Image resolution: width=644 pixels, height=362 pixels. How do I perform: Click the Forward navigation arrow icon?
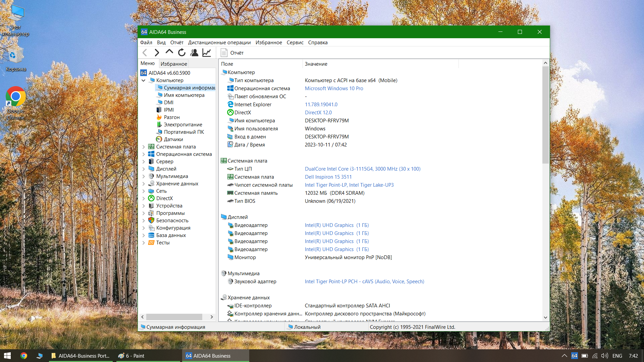[x=157, y=53]
